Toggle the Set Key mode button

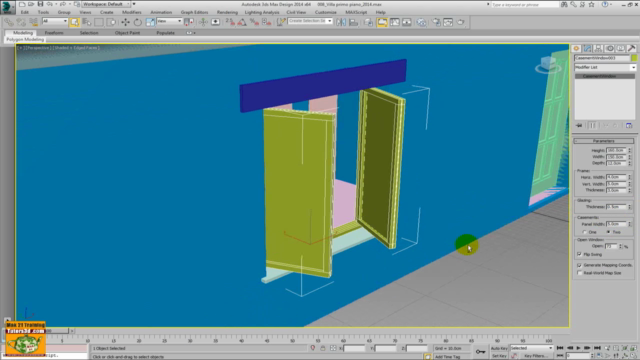pyautogui.click(x=499, y=356)
